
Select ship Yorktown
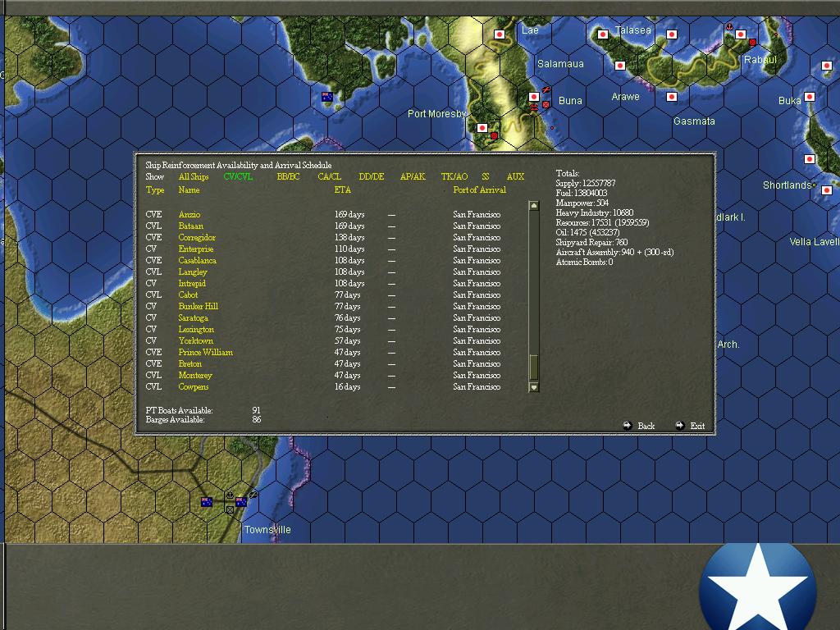[x=195, y=340]
